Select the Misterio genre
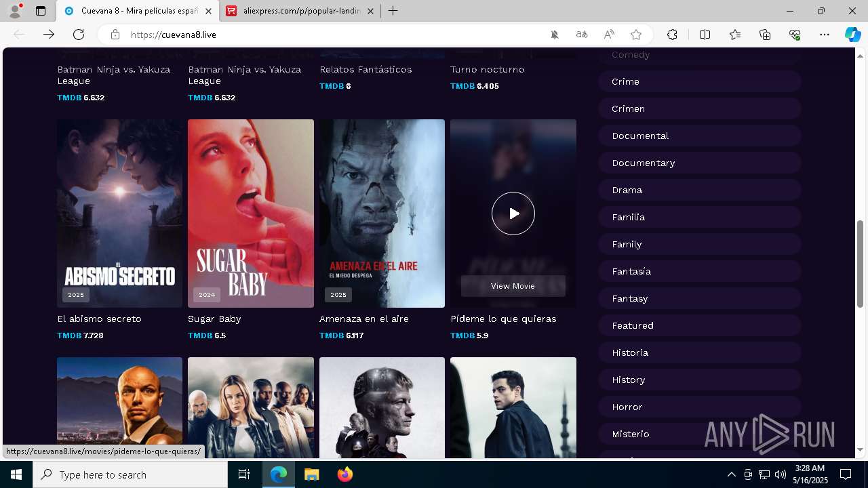Screen dimensions: 868x488 (699, 434)
